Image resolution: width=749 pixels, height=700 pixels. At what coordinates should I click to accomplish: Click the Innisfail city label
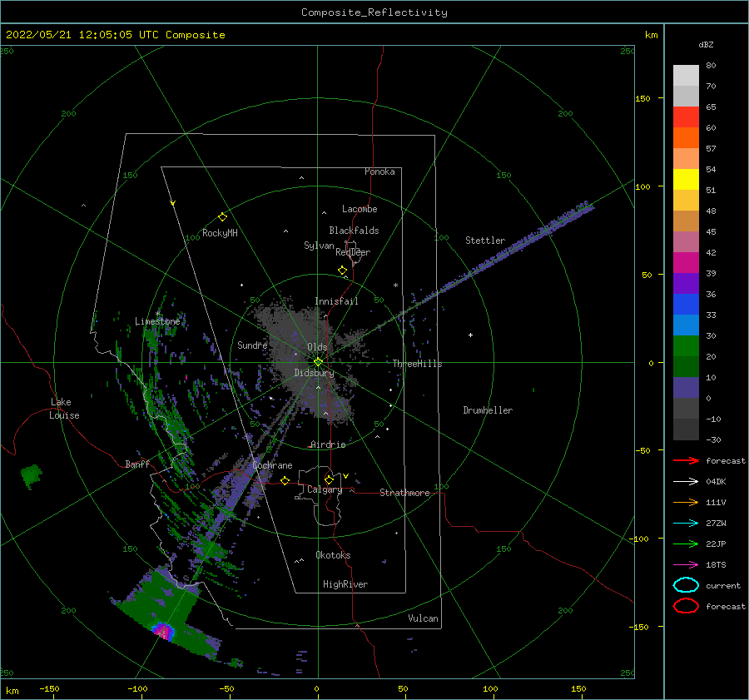[x=336, y=301]
